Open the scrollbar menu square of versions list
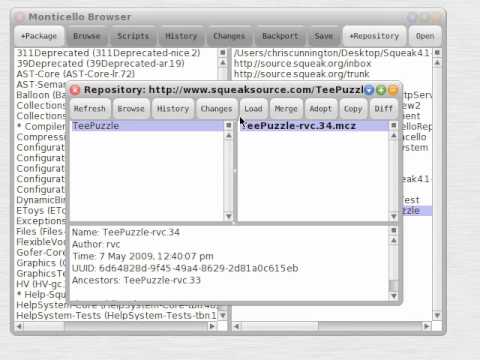 coord(394,125)
